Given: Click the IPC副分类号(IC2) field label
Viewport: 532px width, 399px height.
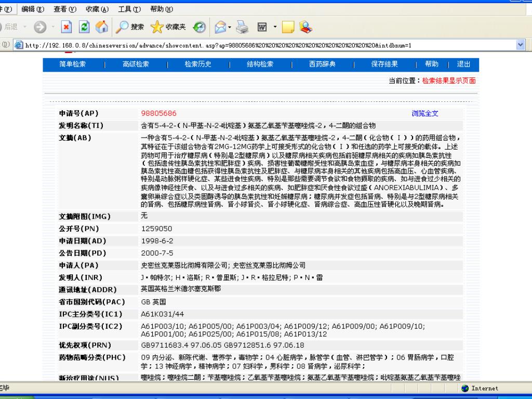Looking at the screenshot, I should point(90,326).
